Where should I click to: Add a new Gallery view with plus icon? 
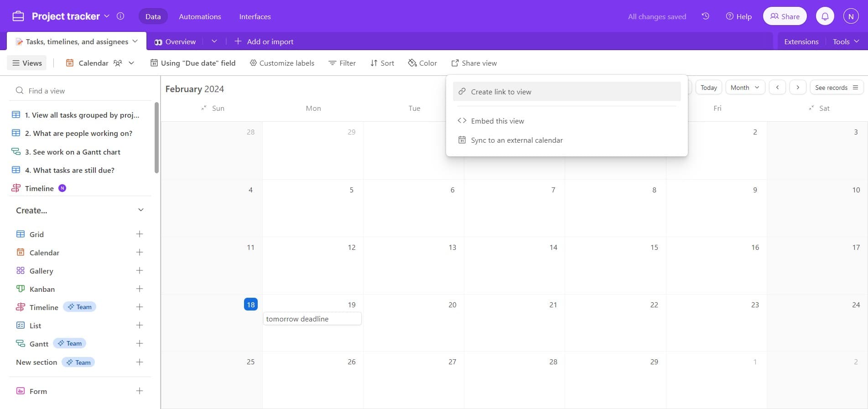pyautogui.click(x=140, y=270)
